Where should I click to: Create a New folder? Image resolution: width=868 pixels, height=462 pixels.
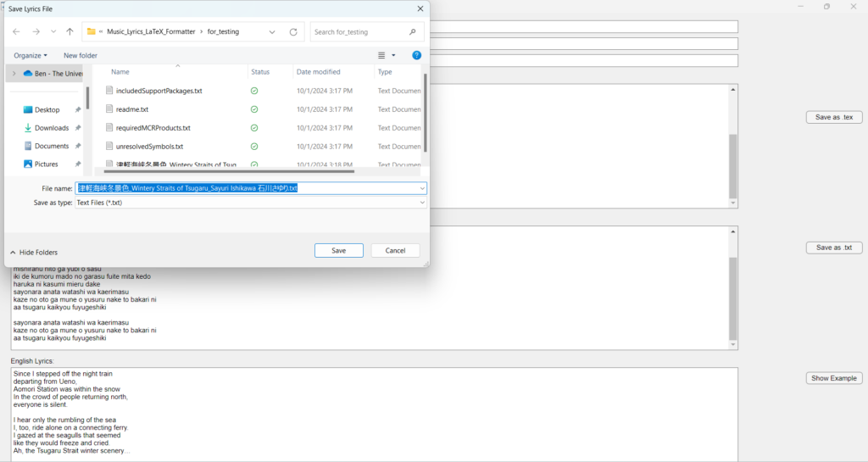pos(81,55)
